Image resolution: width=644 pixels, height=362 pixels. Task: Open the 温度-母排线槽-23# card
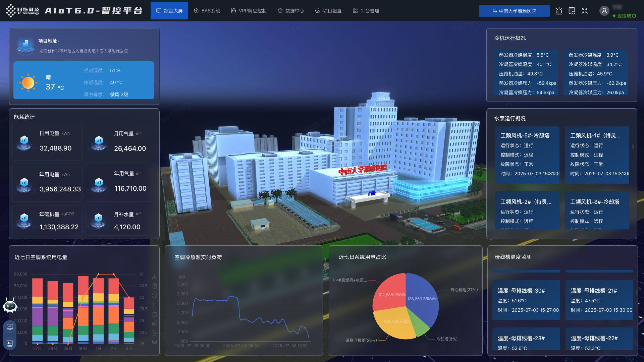click(x=526, y=339)
